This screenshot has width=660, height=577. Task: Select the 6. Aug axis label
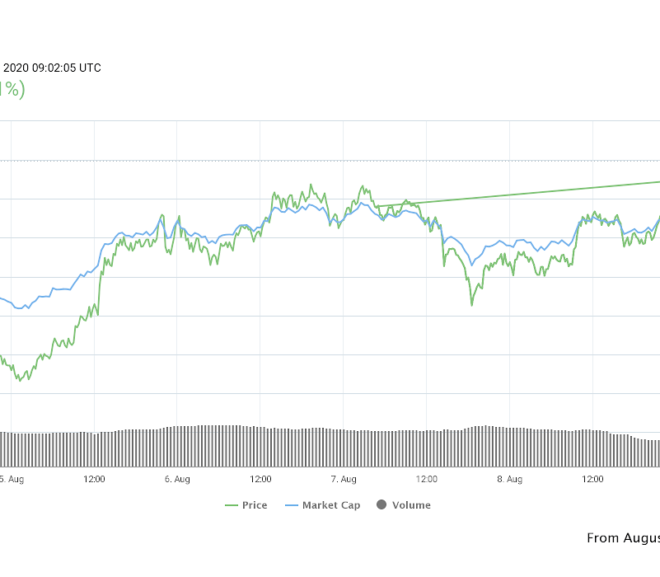(x=177, y=479)
